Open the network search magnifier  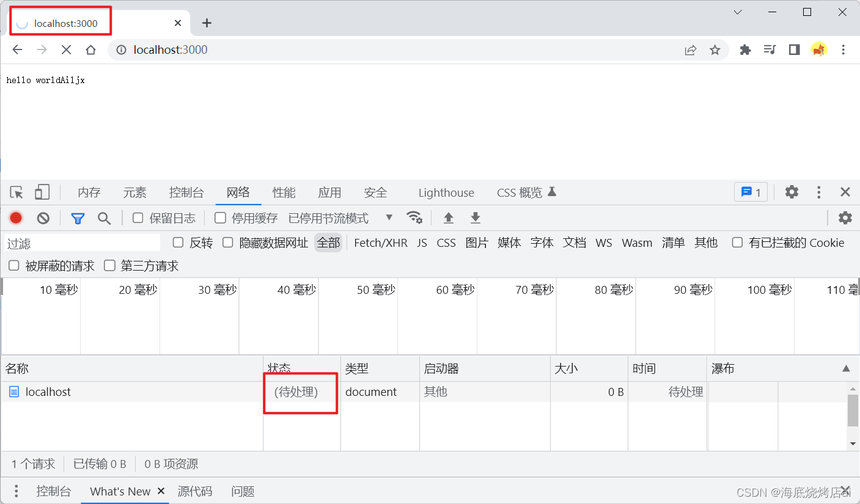click(105, 218)
